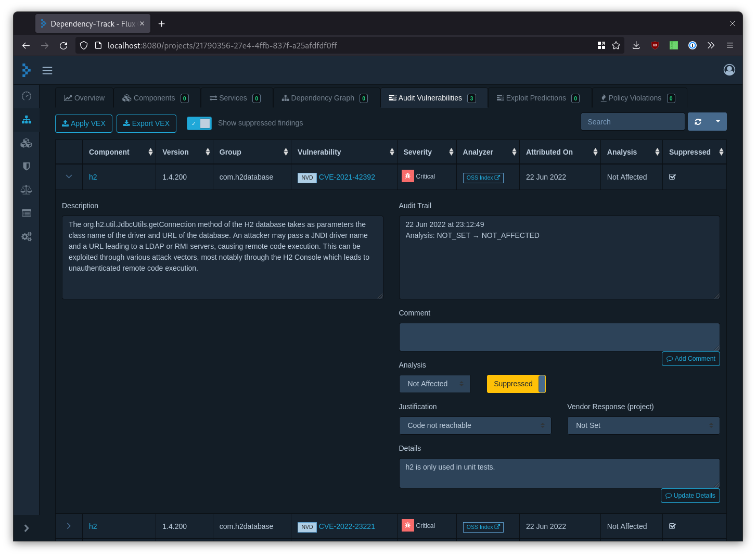Reload the browser page

[63, 46]
